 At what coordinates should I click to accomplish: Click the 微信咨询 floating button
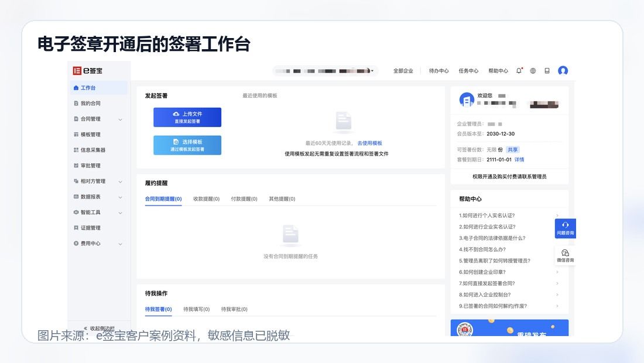pos(565,255)
